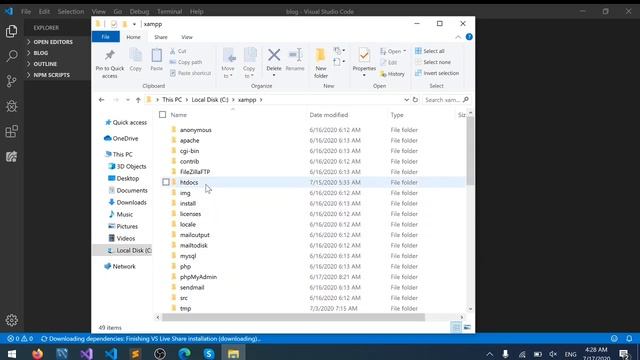Select the apache folder
This screenshot has height=360, width=640.
(x=189, y=140)
